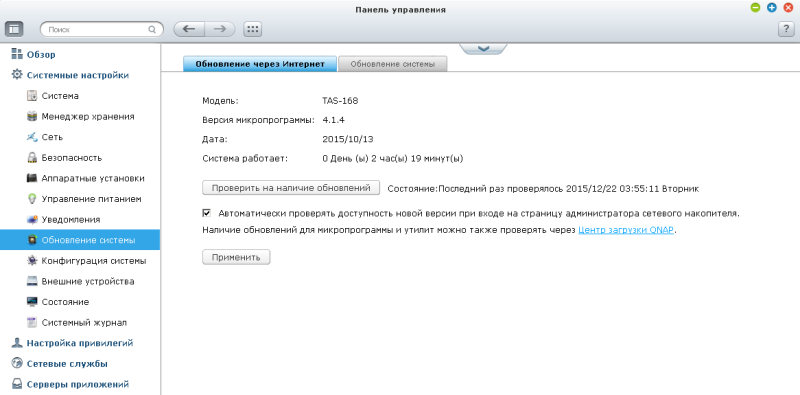This screenshot has height=395, width=800.
Task: Click the Сеть network icon
Action: pyautogui.click(x=32, y=137)
